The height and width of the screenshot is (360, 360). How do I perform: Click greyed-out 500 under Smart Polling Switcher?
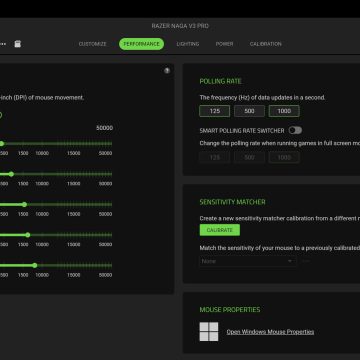point(249,157)
